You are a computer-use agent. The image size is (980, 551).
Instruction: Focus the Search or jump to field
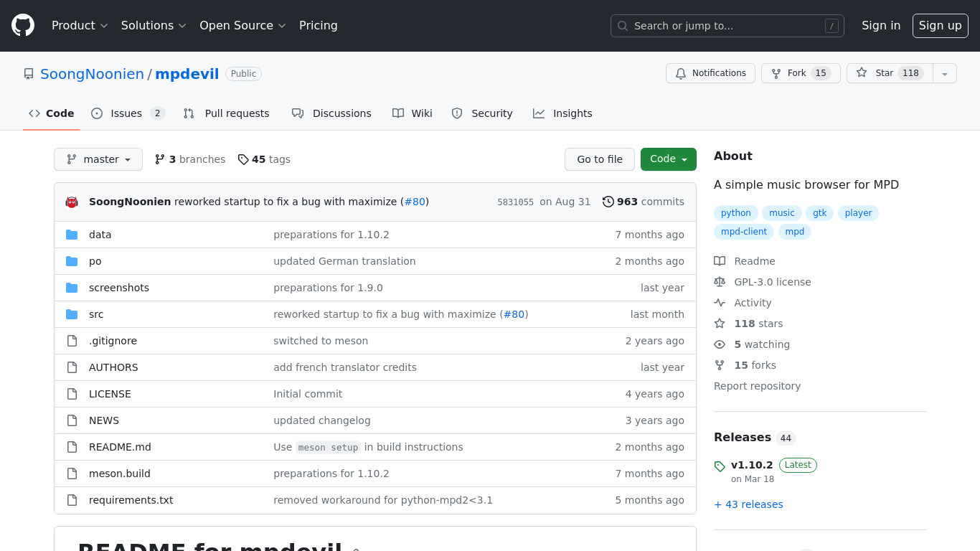[727, 26]
